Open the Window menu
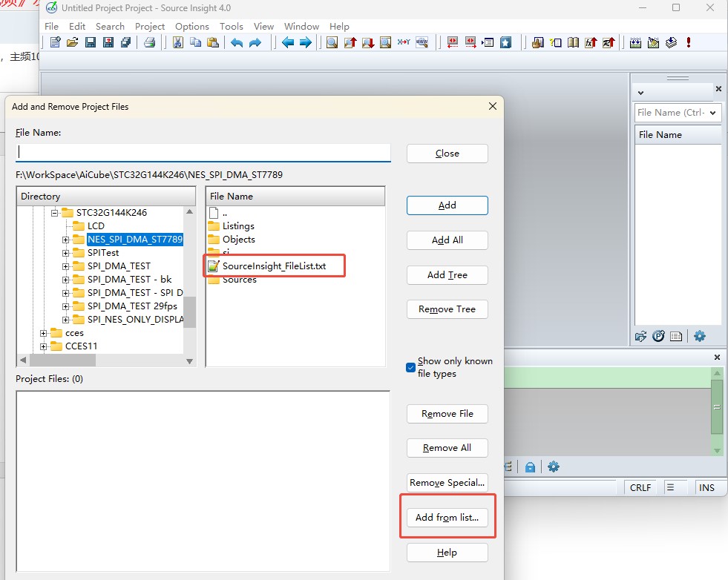This screenshot has width=728, height=580. [x=301, y=27]
